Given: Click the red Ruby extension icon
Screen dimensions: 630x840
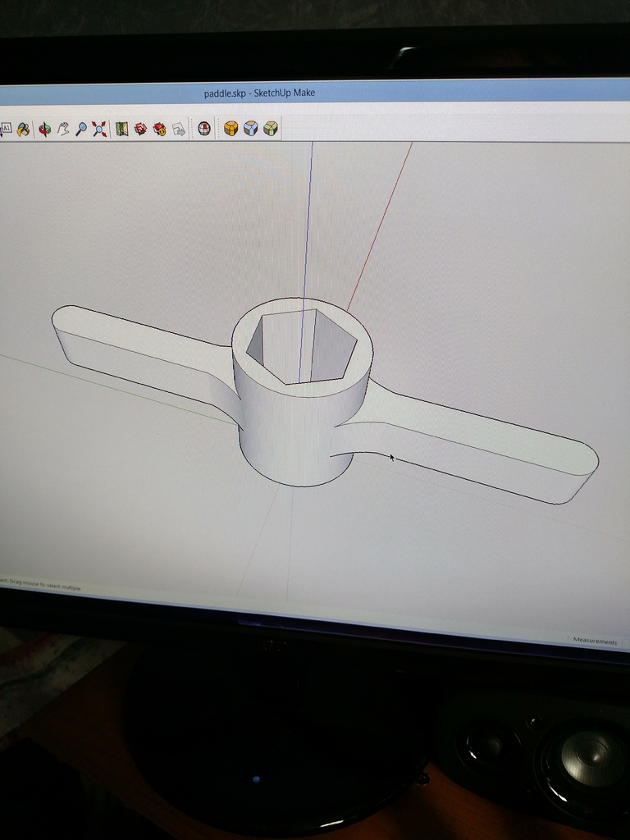Looking at the screenshot, I should pos(204,128).
